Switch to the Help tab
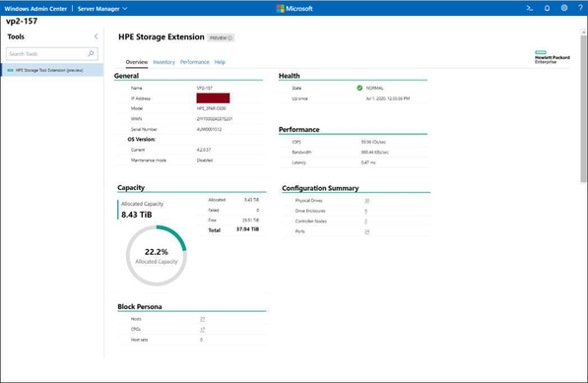The width and height of the screenshot is (588, 383). point(220,62)
